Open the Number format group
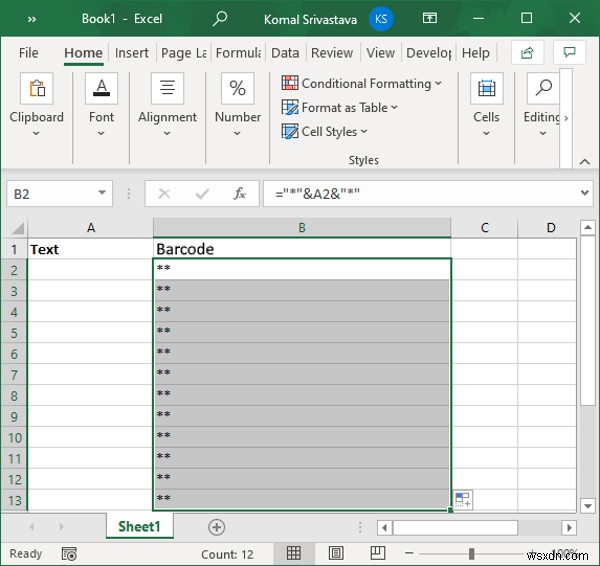This screenshot has width=600, height=566. [237, 90]
